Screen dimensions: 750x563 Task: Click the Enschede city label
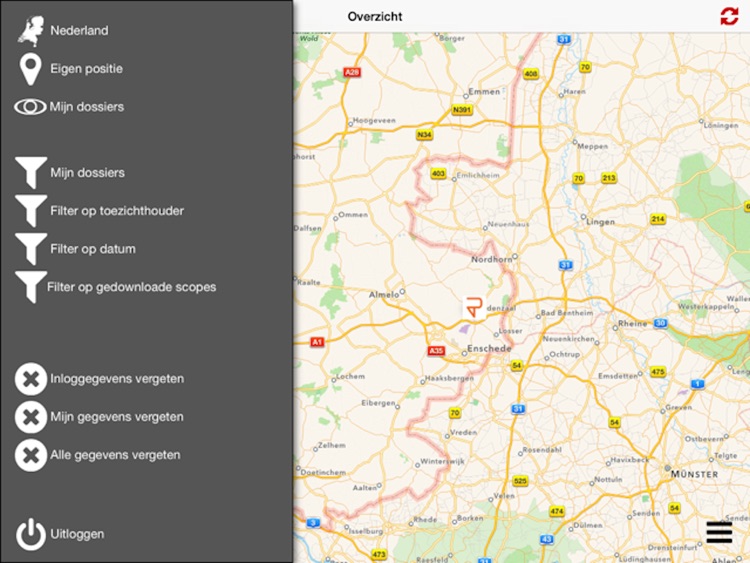tap(489, 348)
